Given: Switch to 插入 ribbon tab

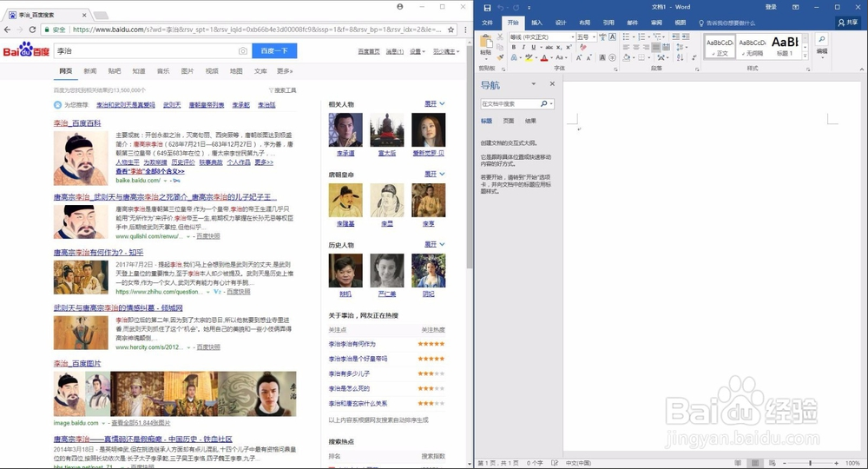Looking at the screenshot, I should [536, 23].
